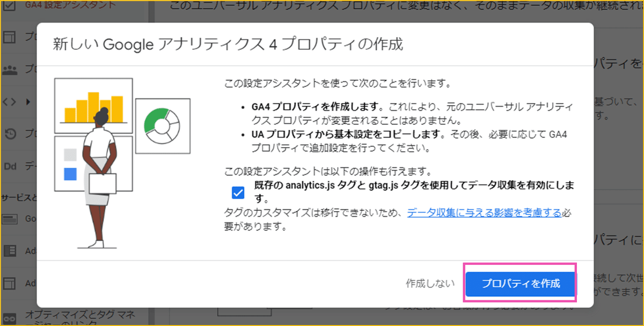This screenshot has width=644, height=326.
Task: Click the history clock icon in sidebar
Action: (x=10, y=133)
